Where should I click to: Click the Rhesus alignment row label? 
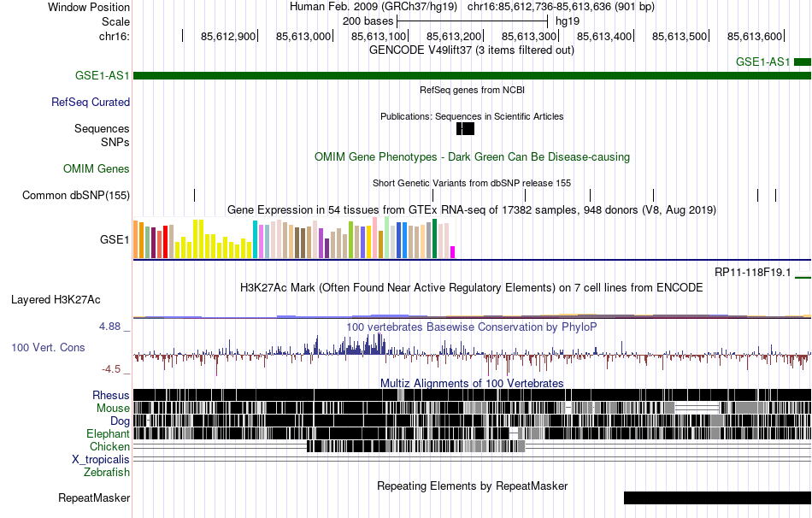point(111,395)
